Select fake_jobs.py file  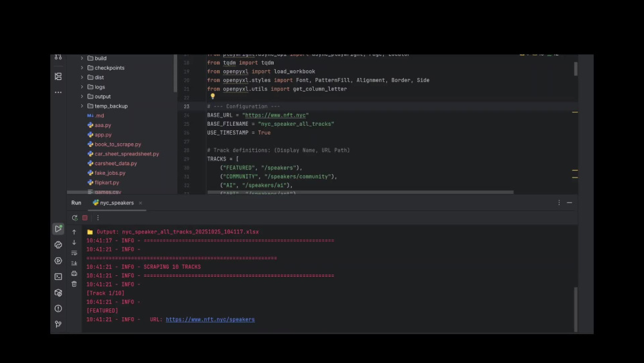point(106,173)
